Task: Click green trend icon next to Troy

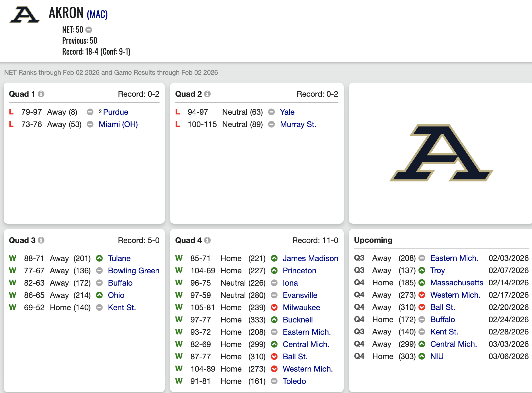Action: (x=422, y=270)
